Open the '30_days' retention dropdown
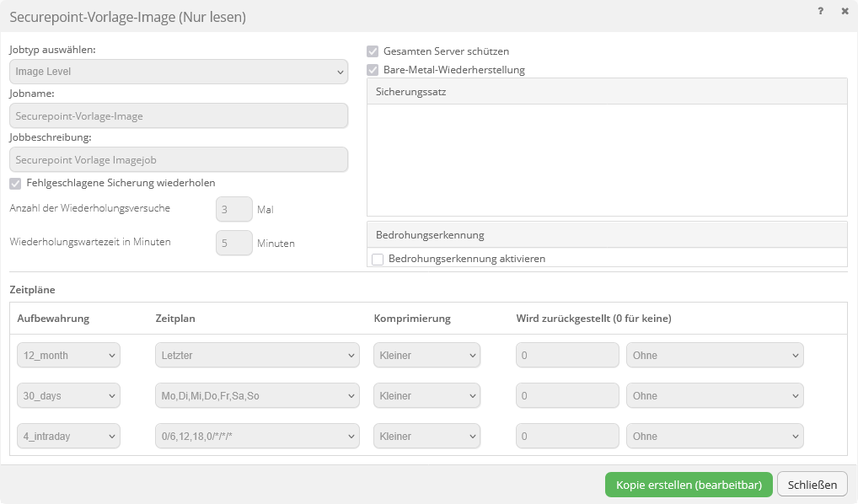Viewport: 858px width, 504px height. pyautogui.click(x=68, y=396)
